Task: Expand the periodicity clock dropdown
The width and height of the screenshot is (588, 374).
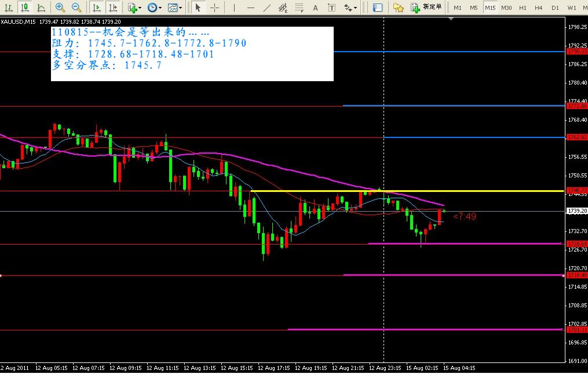Action: 154,8
